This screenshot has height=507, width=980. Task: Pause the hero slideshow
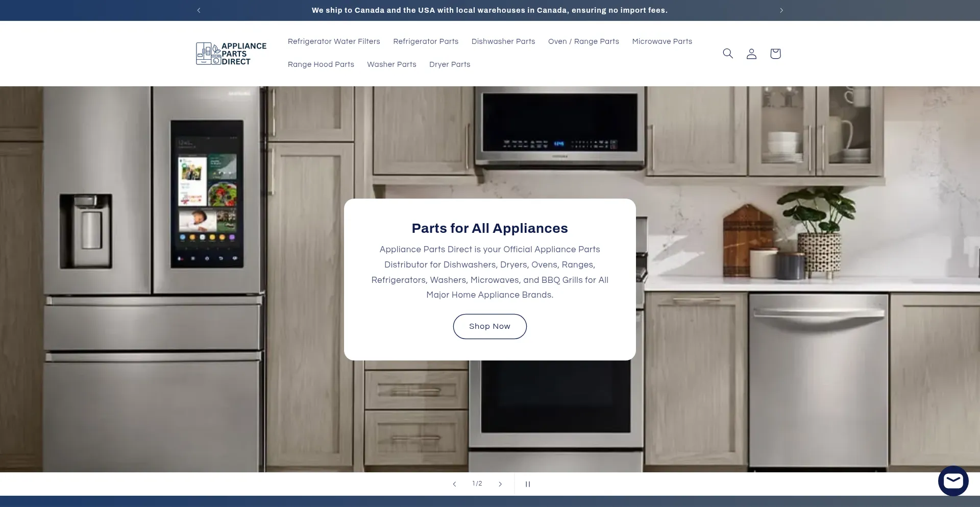click(528, 484)
